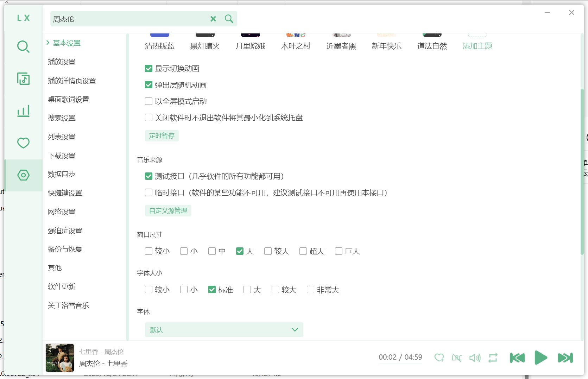Viewport: 588px width, 379px height.
Task: Open the 字体 dropdown showing 默认
Action: (224, 330)
